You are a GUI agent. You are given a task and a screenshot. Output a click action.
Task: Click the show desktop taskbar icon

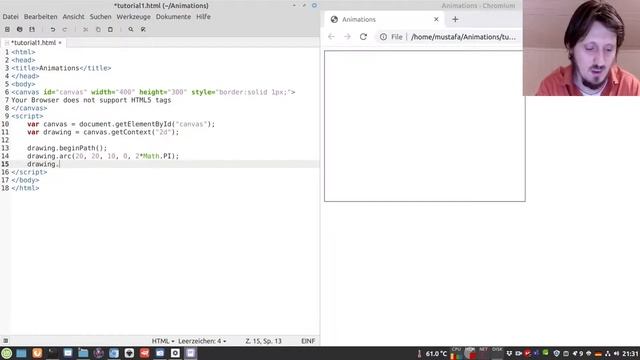[x=22, y=353]
